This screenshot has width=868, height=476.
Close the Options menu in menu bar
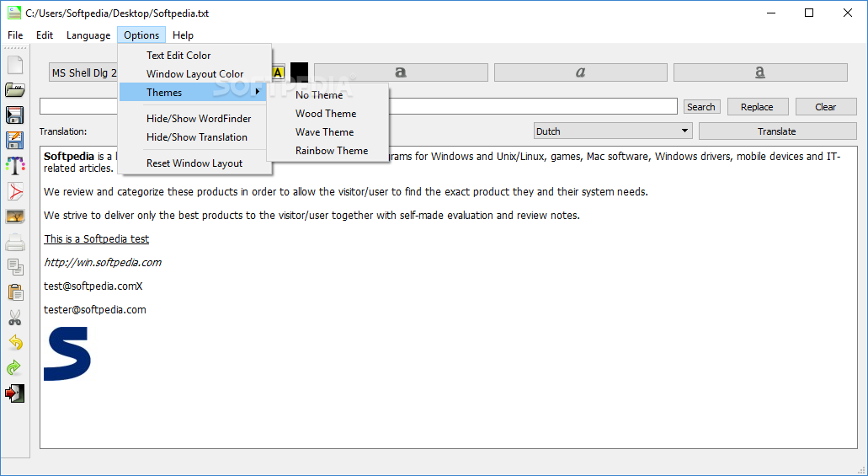point(141,35)
